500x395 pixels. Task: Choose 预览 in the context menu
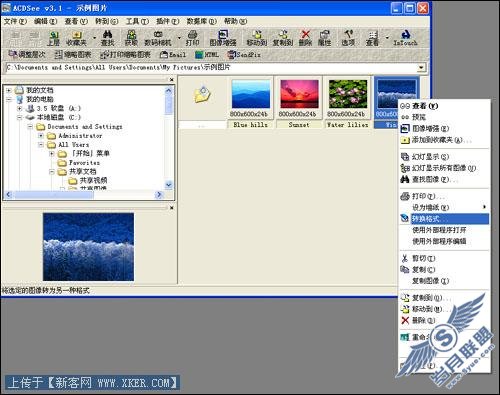[x=444, y=117]
